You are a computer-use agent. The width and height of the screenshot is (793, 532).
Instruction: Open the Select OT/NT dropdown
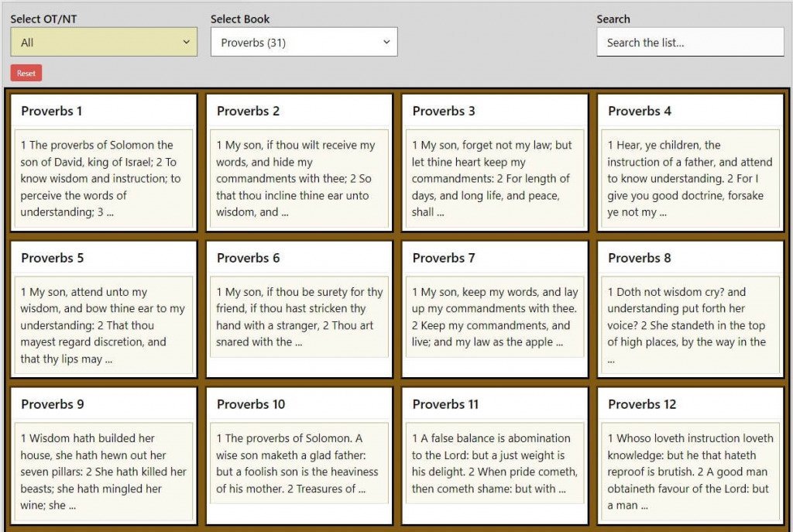point(103,41)
